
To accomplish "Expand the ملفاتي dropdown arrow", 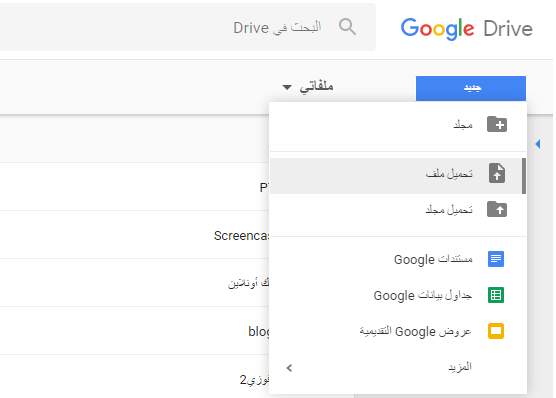I will 287,87.
